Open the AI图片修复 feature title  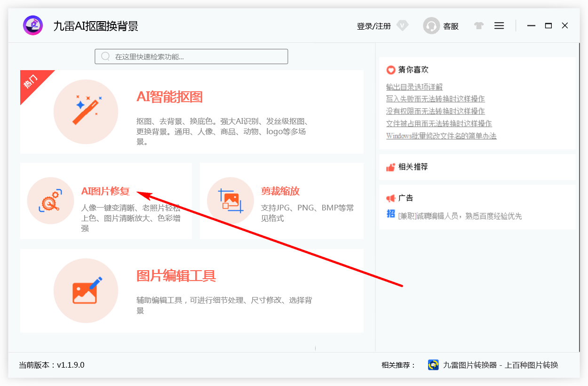point(105,191)
